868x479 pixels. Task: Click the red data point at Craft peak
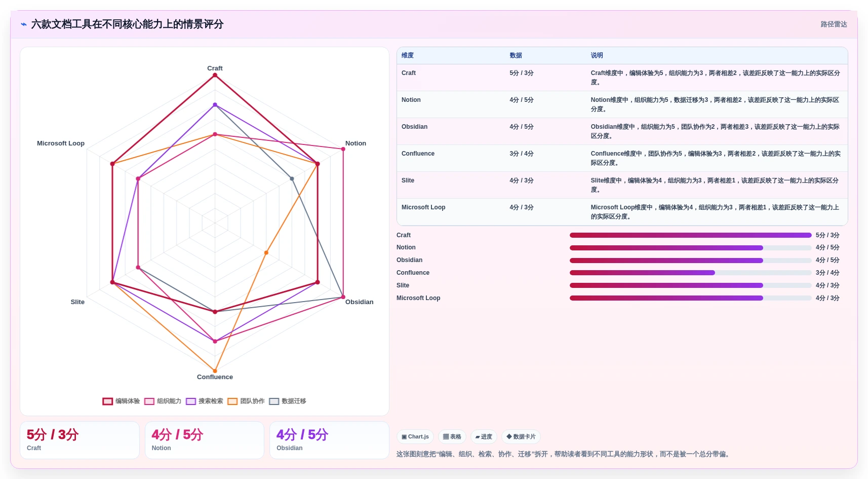click(215, 75)
